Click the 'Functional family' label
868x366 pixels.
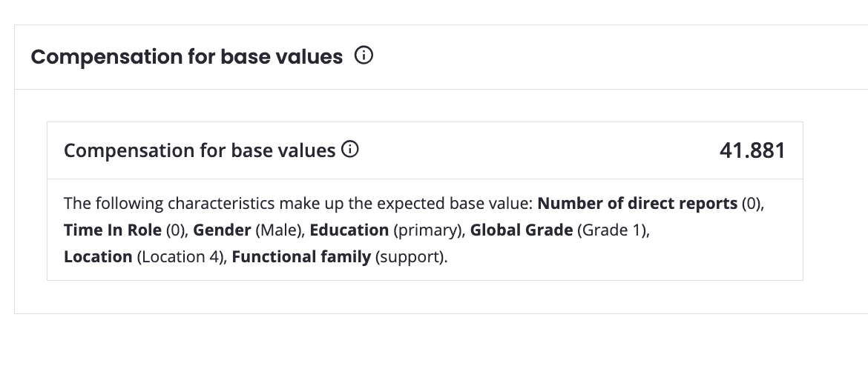click(x=301, y=257)
